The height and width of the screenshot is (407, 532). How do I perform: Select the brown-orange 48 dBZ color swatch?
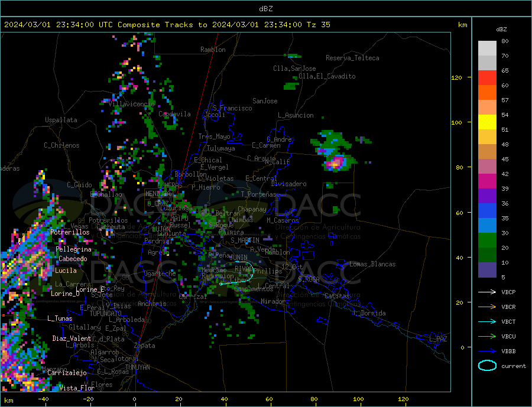(487, 152)
